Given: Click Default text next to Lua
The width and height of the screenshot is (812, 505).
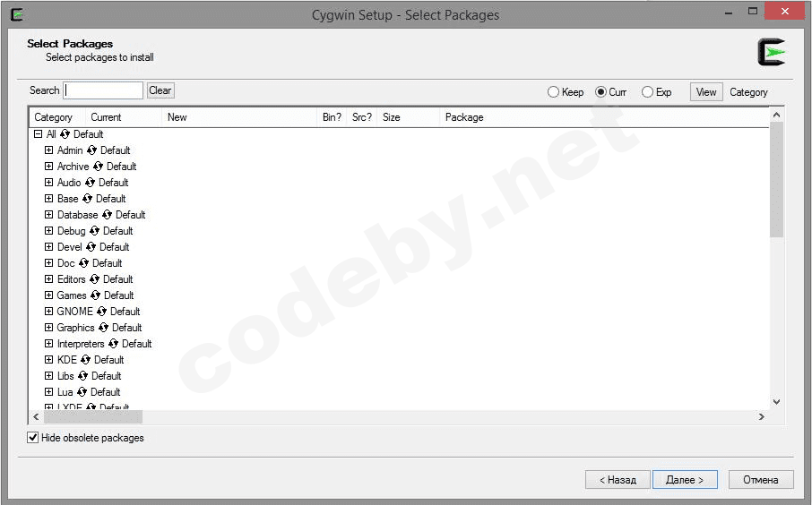Looking at the screenshot, I should click(106, 391).
